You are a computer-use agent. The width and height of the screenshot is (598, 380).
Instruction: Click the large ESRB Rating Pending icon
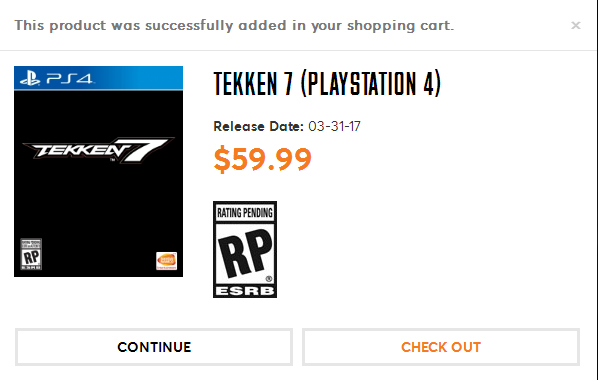(245, 250)
